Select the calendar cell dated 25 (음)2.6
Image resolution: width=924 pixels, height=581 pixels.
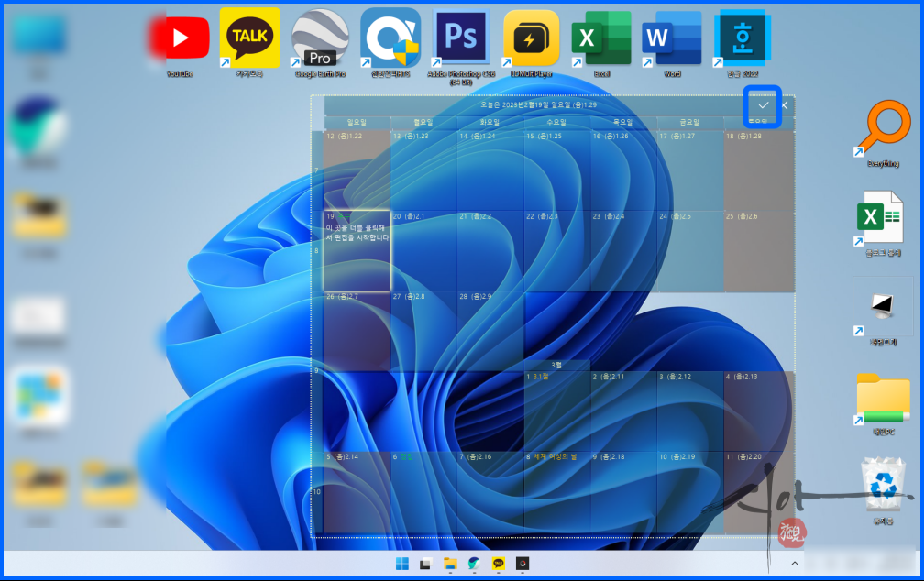coord(759,250)
